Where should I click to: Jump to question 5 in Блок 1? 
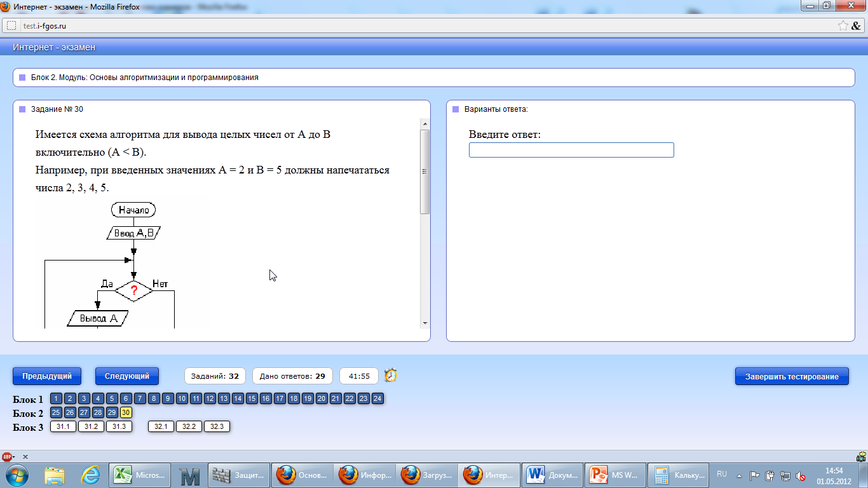click(112, 399)
